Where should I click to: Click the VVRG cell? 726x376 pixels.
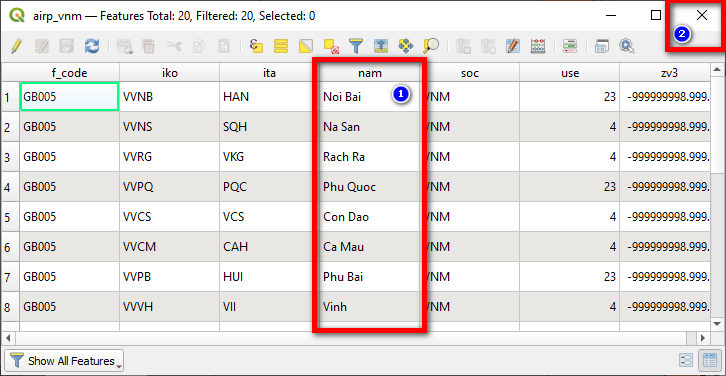tap(169, 157)
